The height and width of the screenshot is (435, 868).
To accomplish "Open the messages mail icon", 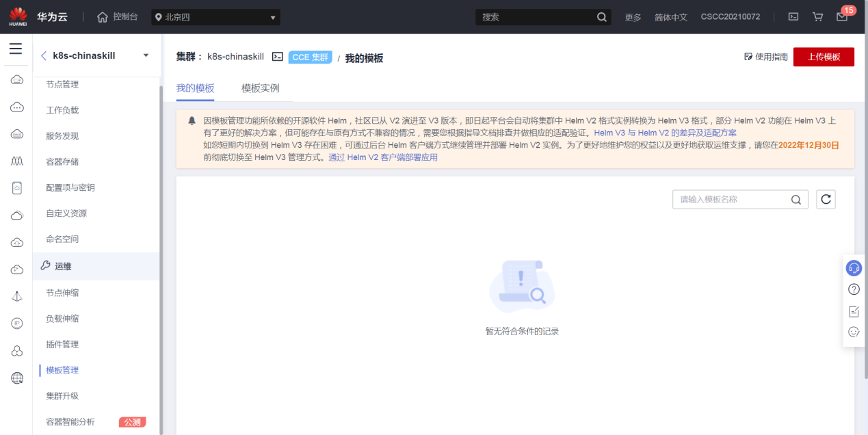I will [x=842, y=17].
